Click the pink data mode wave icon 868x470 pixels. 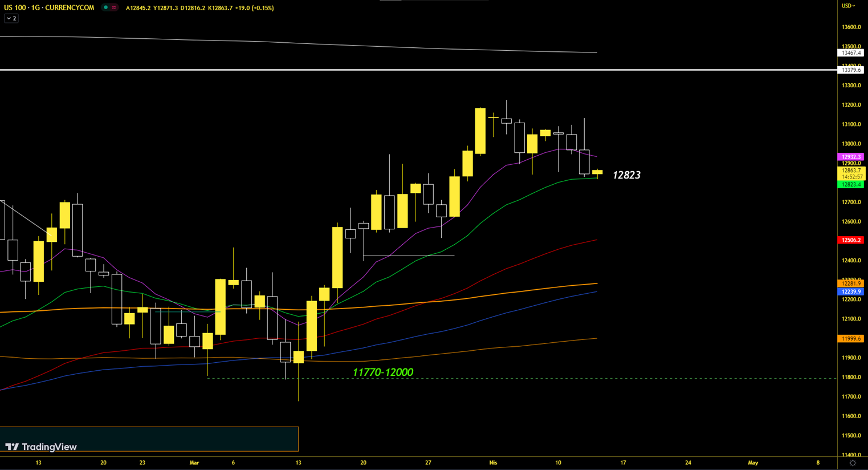coord(114,7)
